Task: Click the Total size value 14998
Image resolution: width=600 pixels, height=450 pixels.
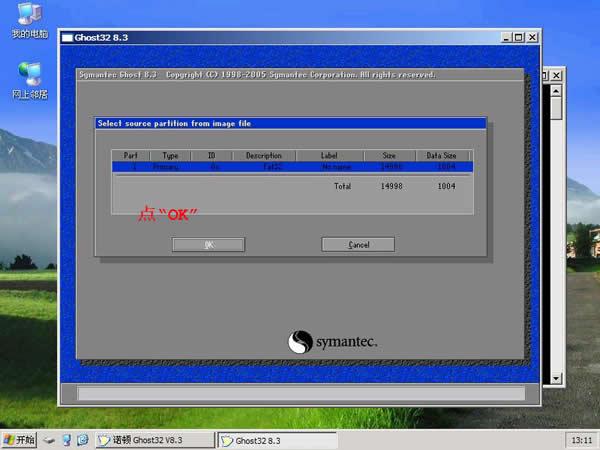Action: click(x=391, y=186)
